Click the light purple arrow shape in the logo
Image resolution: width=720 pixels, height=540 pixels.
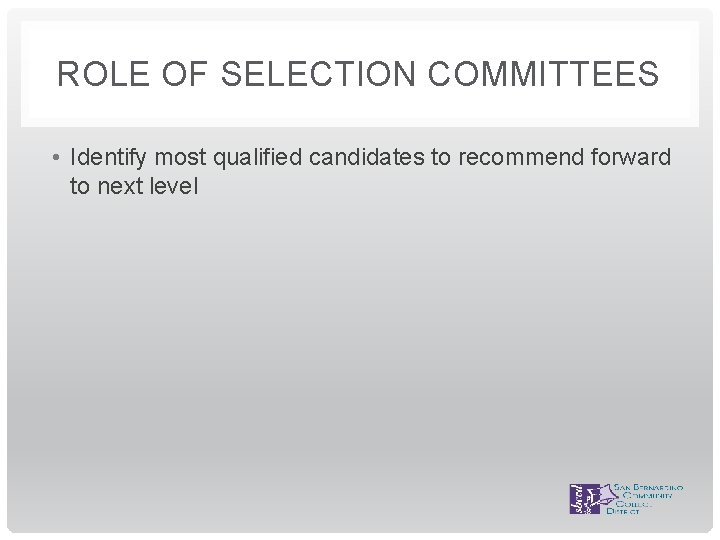click(607, 495)
